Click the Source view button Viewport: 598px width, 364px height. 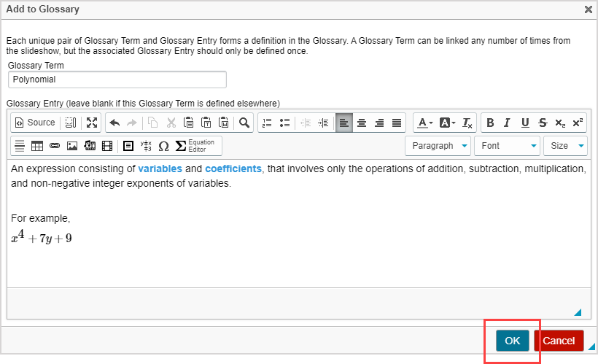(x=35, y=123)
